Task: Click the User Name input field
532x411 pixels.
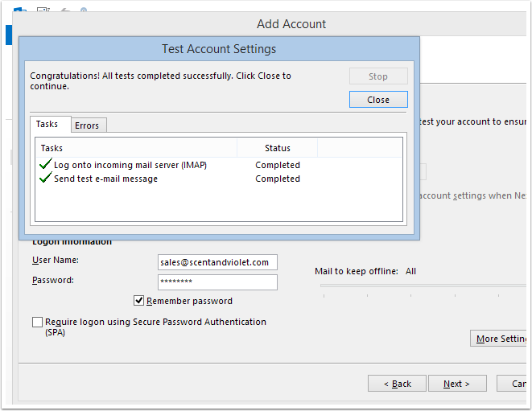Action: pos(217,262)
